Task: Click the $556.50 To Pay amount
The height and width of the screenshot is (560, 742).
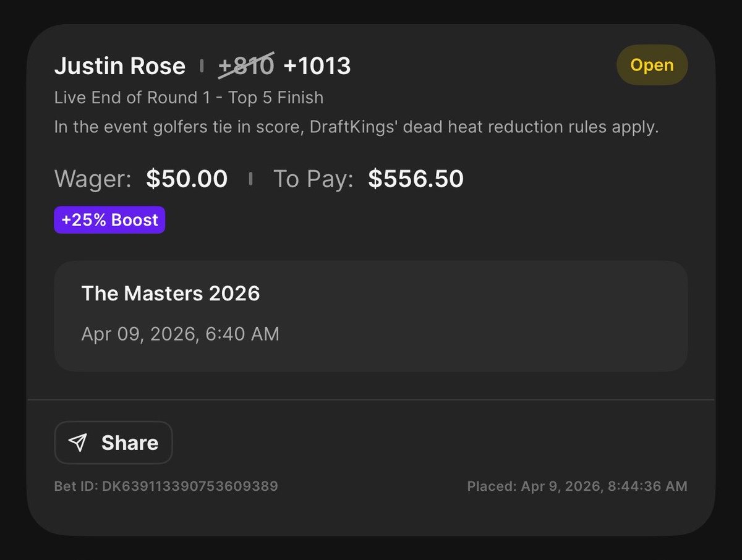Action: point(416,179)
